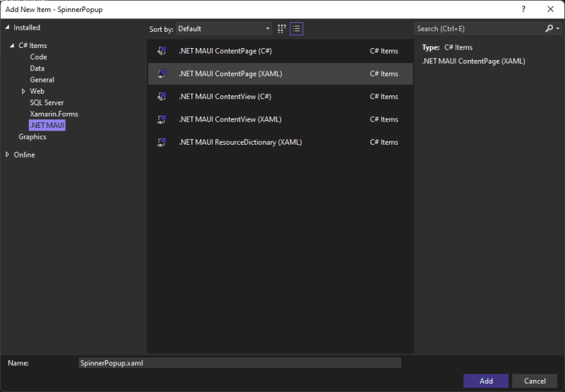Click C# Items label on ResourceDictionary row

[383, 142]
